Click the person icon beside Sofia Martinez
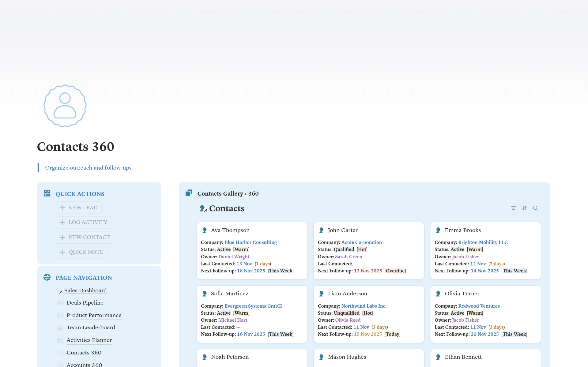The image size is (588, 367). [x=205, y=294]
